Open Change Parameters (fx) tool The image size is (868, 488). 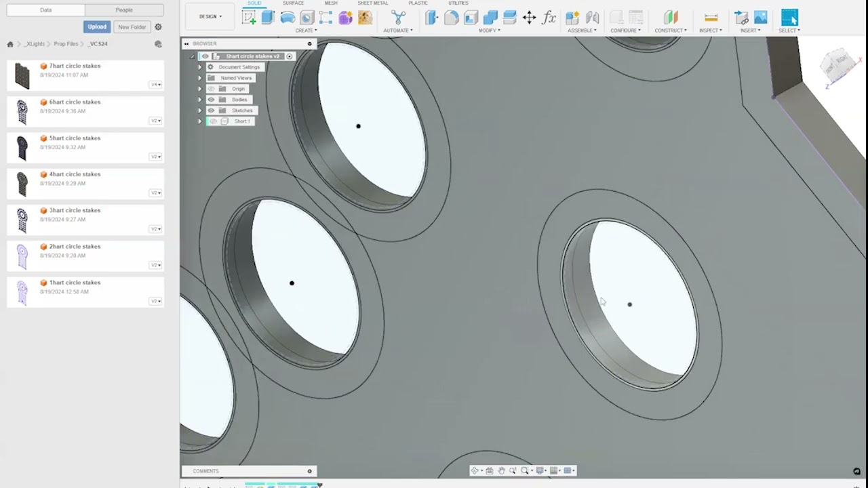549,18
